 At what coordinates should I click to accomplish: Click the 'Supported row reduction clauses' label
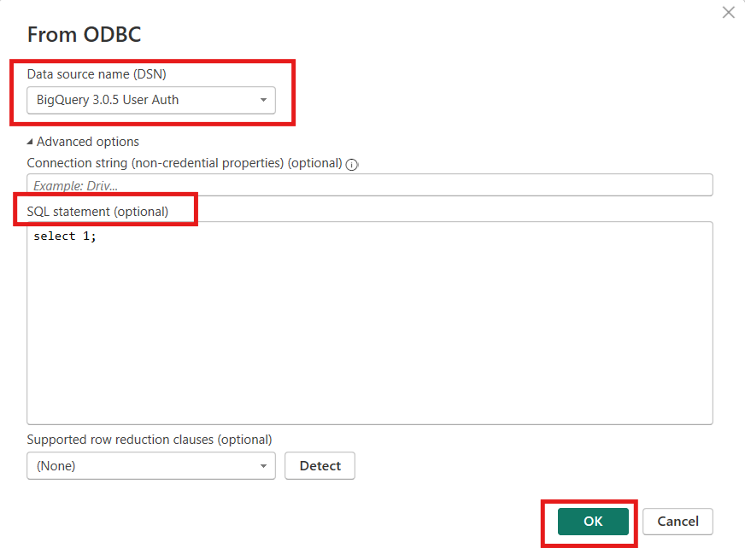[150, 440]
